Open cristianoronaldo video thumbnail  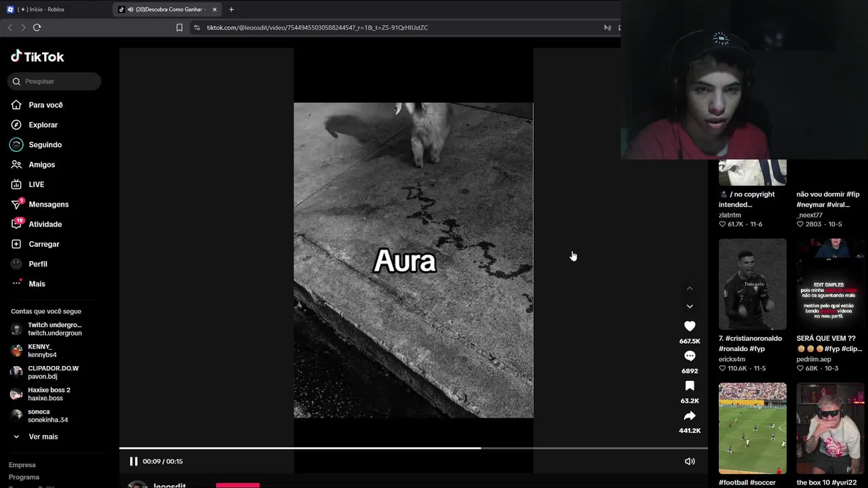coord(753,284)
